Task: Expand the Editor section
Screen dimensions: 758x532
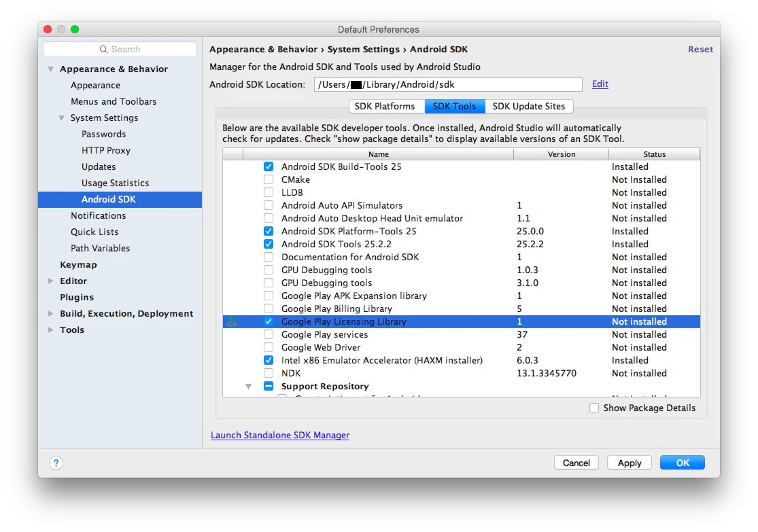Action: [51, 281]
